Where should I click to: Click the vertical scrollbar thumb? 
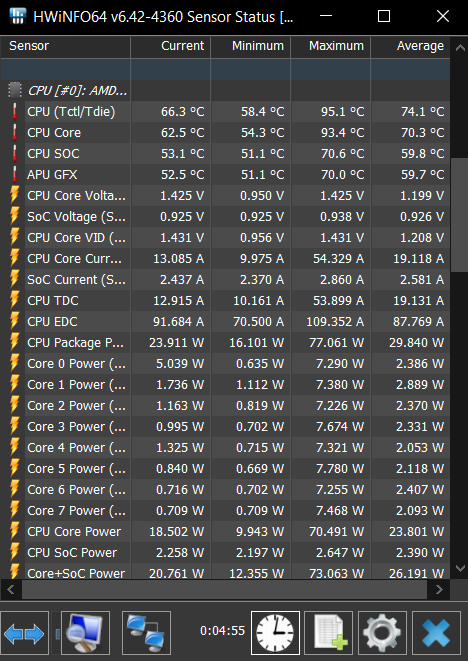coord(459,215)
